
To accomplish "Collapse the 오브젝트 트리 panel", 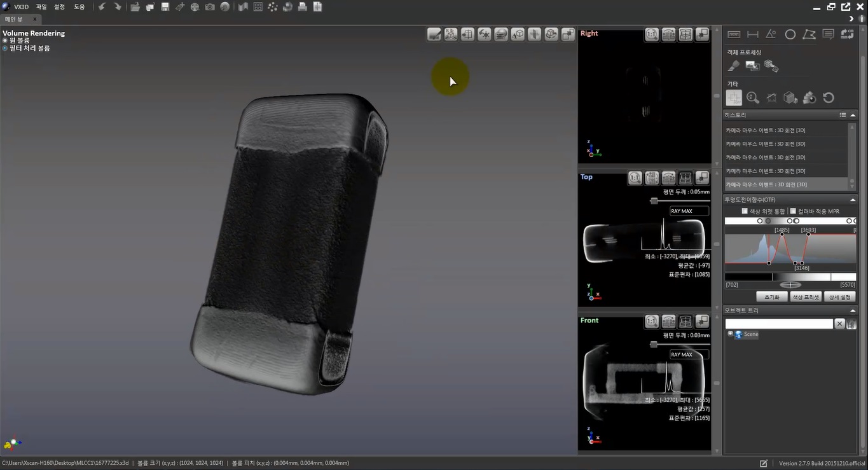I will click(x=853, y=310).
